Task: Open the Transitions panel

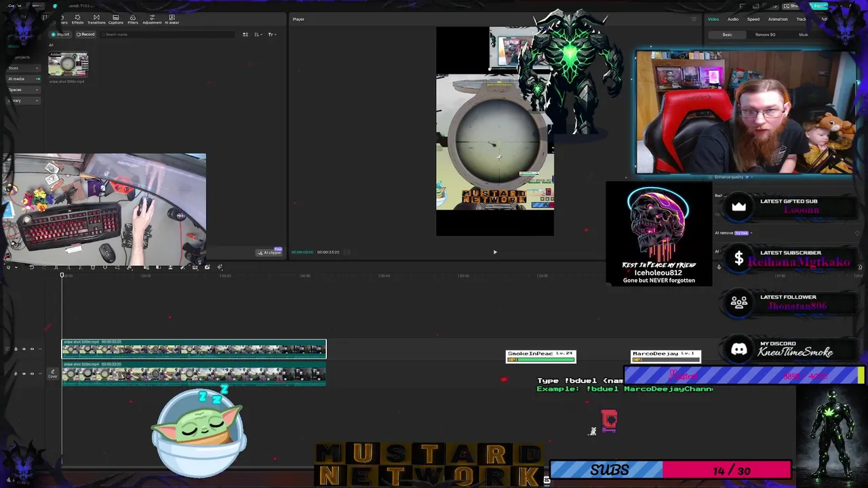Action: click(96, 19)
